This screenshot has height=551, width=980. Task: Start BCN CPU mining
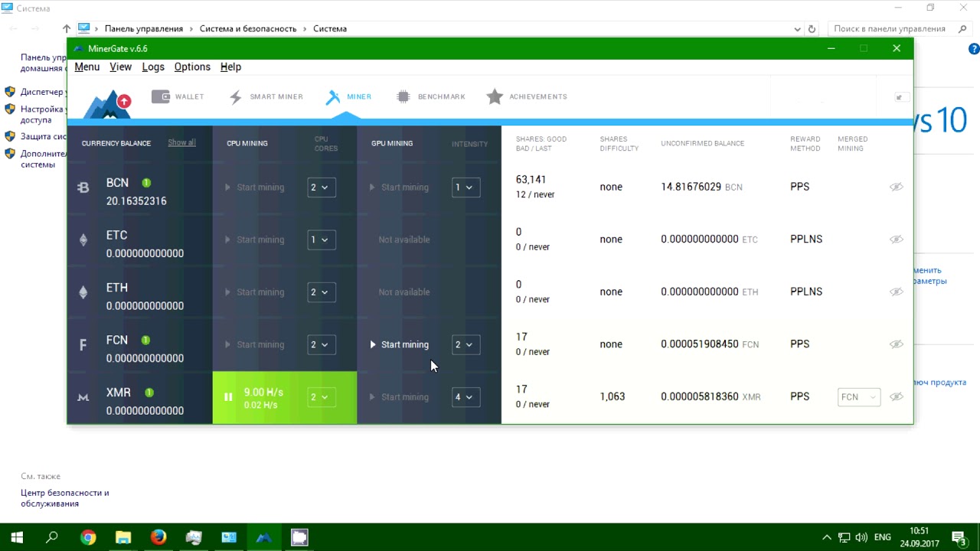click(254, 187)
